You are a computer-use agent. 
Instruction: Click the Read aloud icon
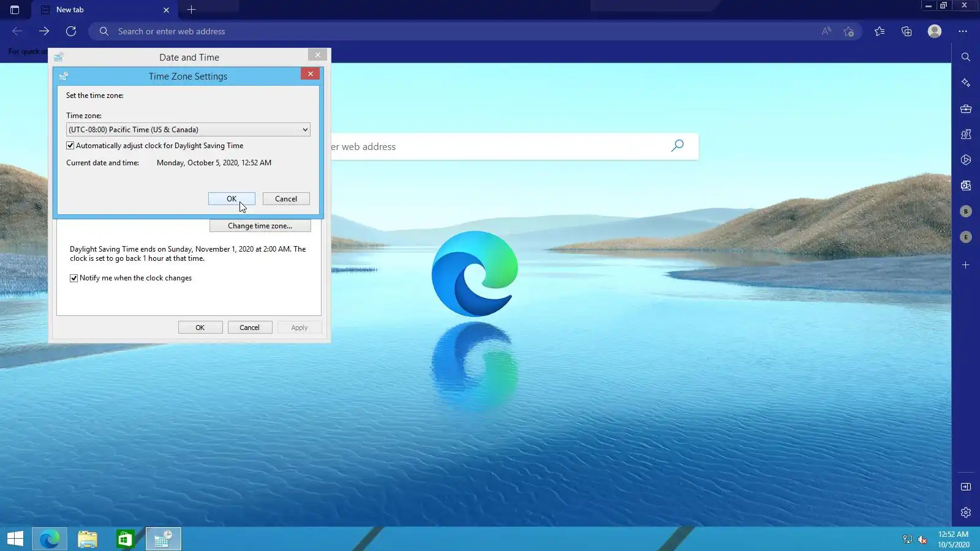pyautogui.click(x=826, y=31)
